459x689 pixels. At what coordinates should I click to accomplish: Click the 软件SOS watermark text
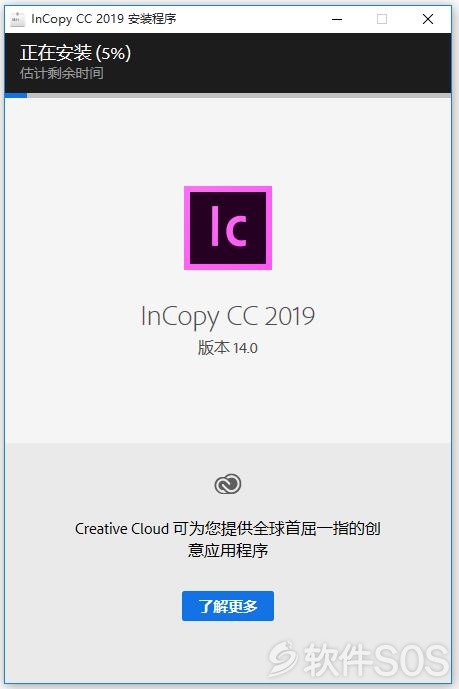[x=376, y=659]
